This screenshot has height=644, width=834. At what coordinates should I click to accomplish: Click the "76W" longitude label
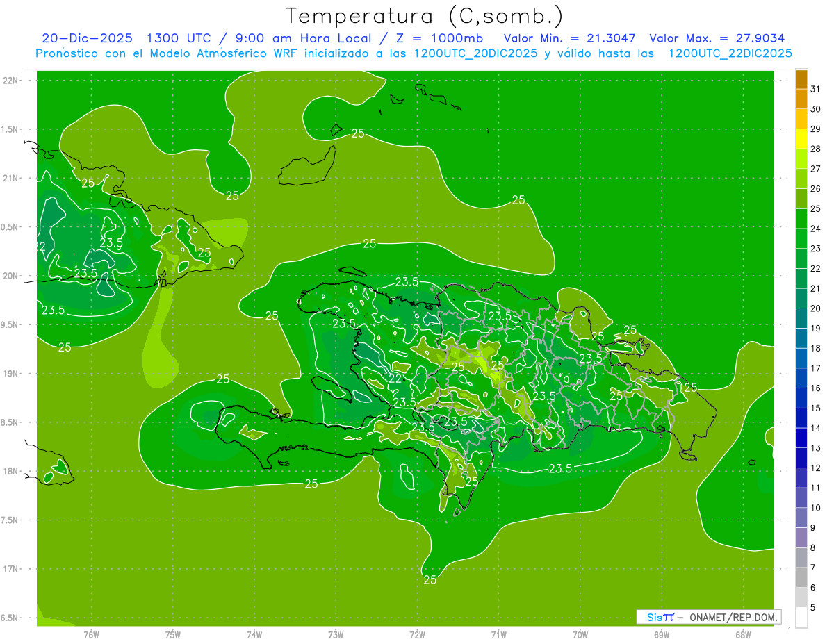point(91,634)
